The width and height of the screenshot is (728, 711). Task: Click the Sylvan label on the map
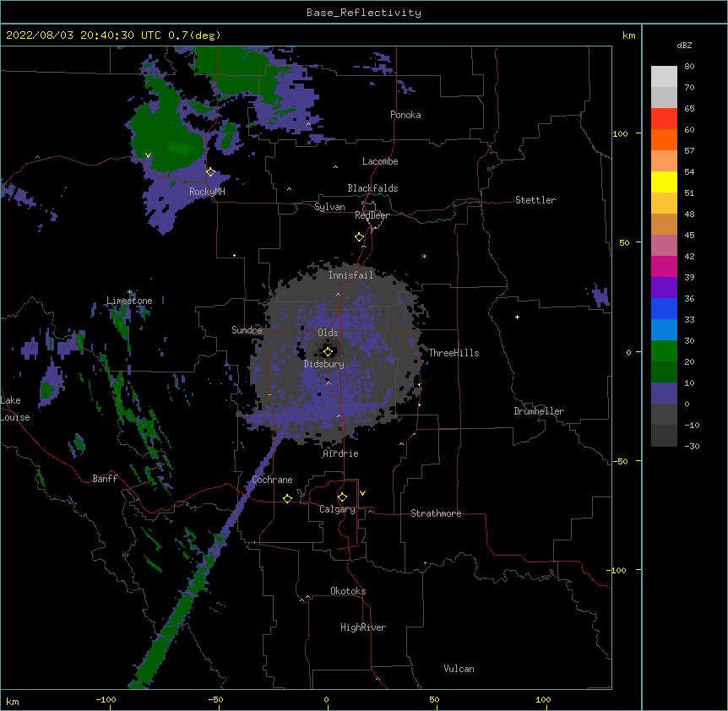[329, 207]
